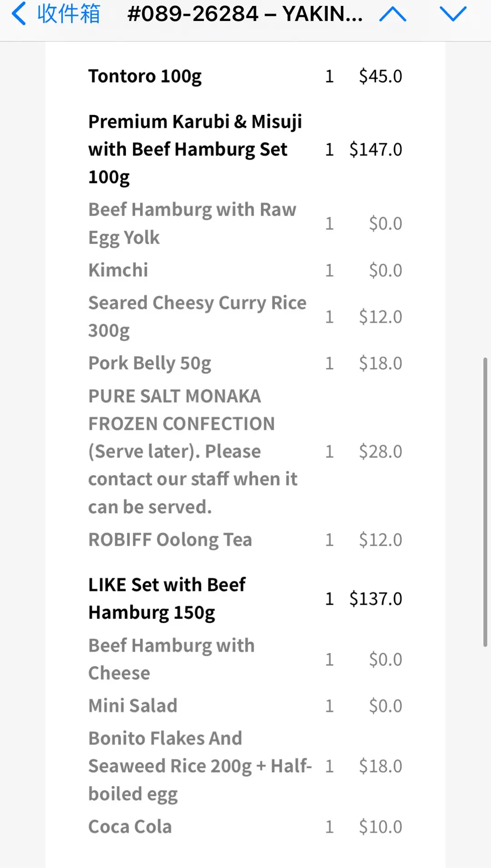Click the $137.0 price
Screen dimensions: 491x868
pos(376,599)
